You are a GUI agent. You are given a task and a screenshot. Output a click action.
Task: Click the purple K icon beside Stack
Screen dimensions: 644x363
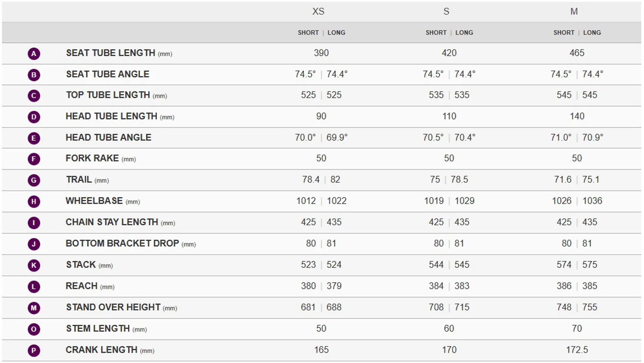pos(34,265)
